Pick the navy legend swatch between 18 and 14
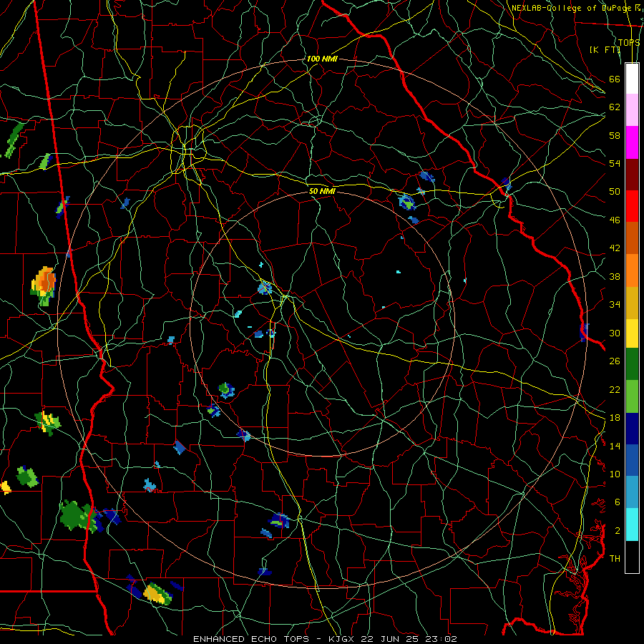This screenshot has height=644, width=644. (632, 429)
